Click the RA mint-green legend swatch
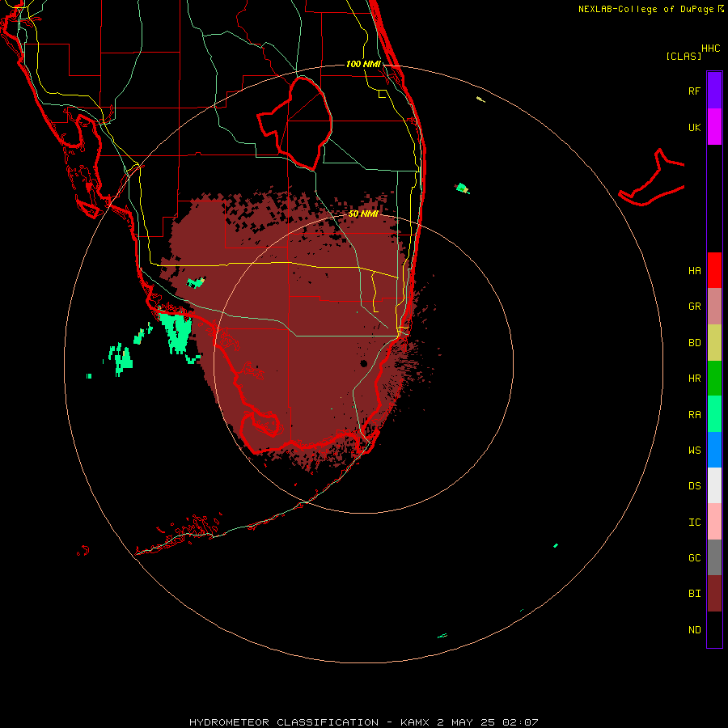728x728 pixels. coord(714,414)
